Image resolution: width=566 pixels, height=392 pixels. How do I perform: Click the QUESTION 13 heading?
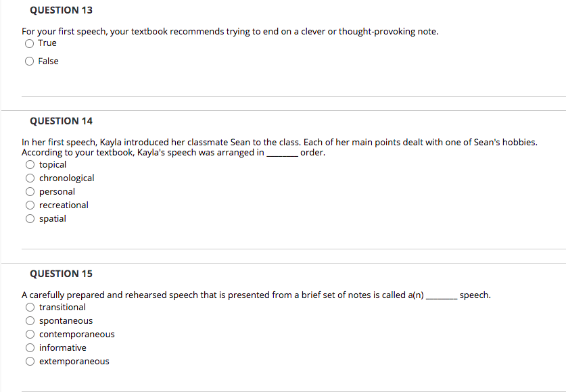(x=61, y=9)
